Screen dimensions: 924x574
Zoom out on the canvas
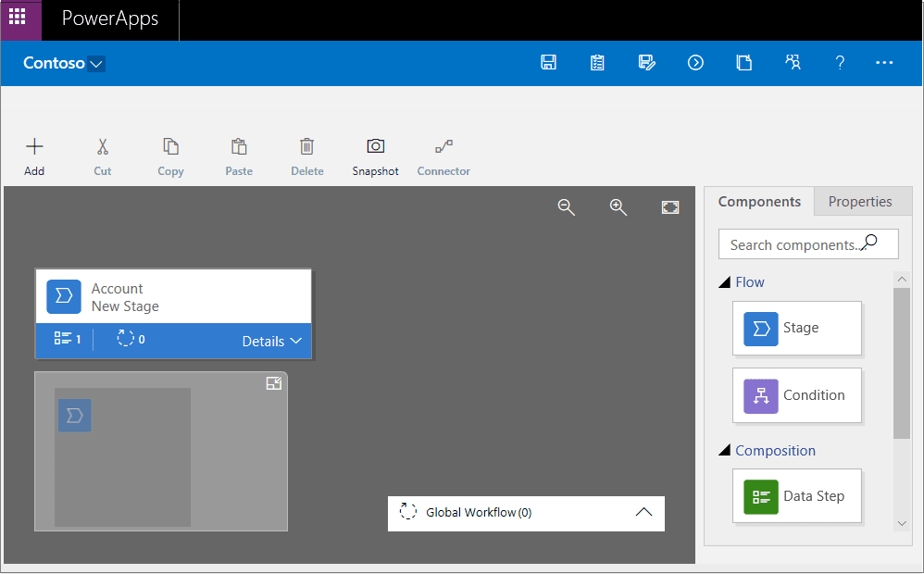(567, 207)
